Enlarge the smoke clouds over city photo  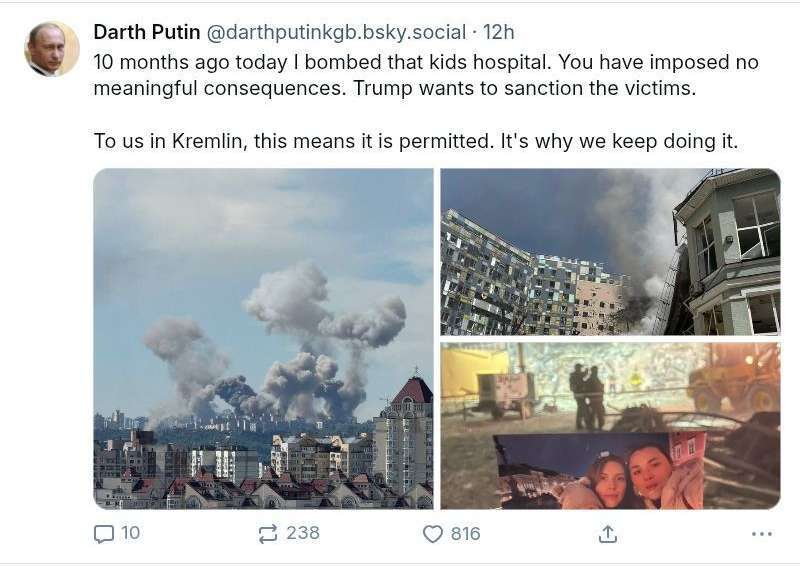tap(264, 338)
